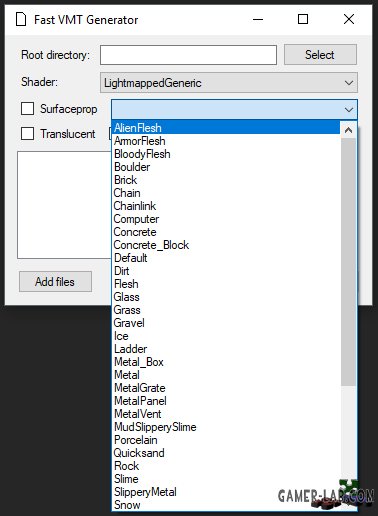Pick Boulder from the dropdown list
Image resolution: width=378 pixels, height=516 pixels.
point(226,167)
